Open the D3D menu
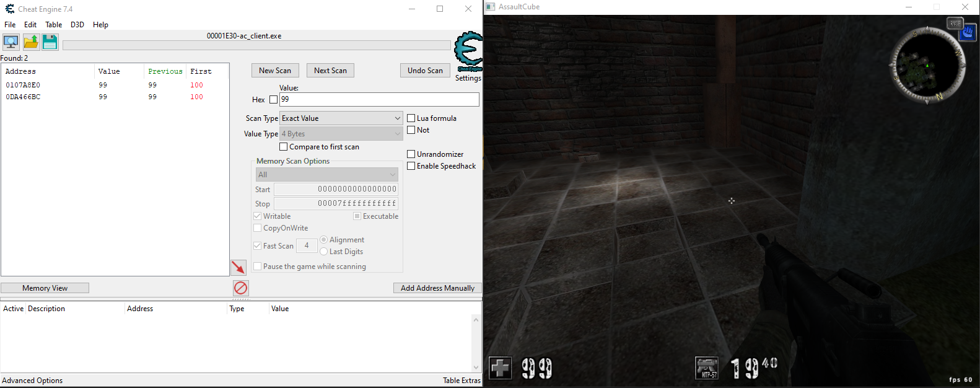Viewport: 980px width, 388px height. pos(77,25)
